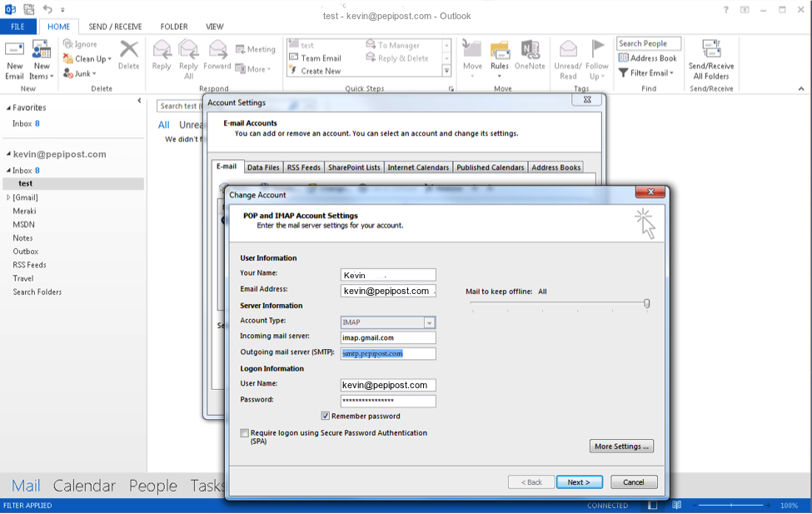
Task: Collapse the kevin@pepipost.com account tree
Action: coord(8,154)
